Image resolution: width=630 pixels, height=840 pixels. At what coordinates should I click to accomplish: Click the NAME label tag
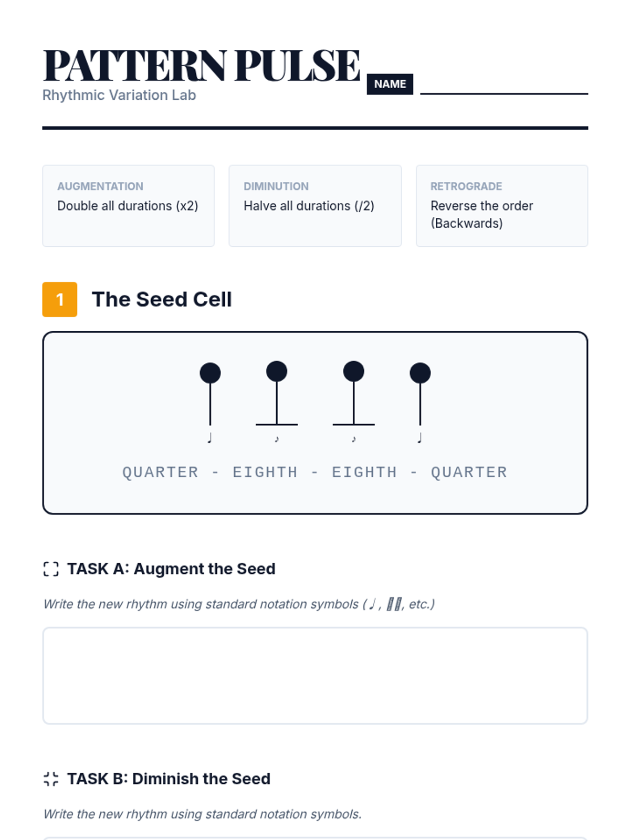pyautogui.click(x=390, y=84)
